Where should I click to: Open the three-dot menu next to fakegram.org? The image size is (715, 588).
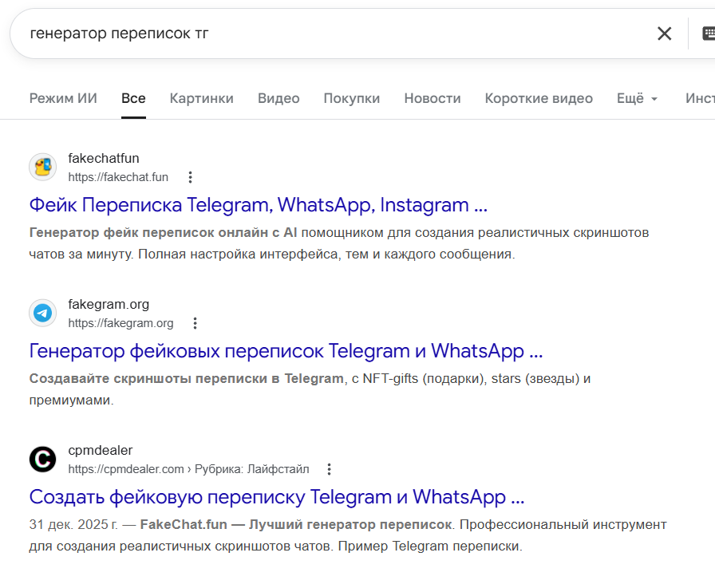196,323
